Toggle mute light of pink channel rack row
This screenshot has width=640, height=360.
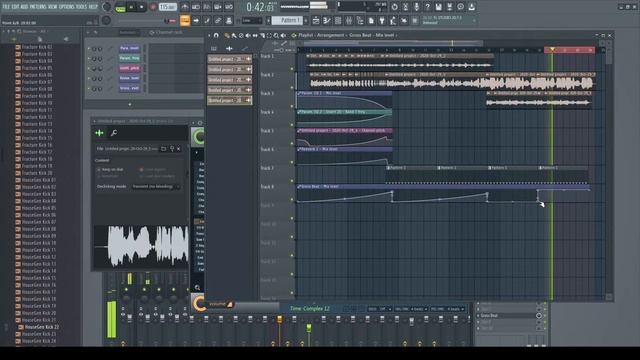point(89,69)
